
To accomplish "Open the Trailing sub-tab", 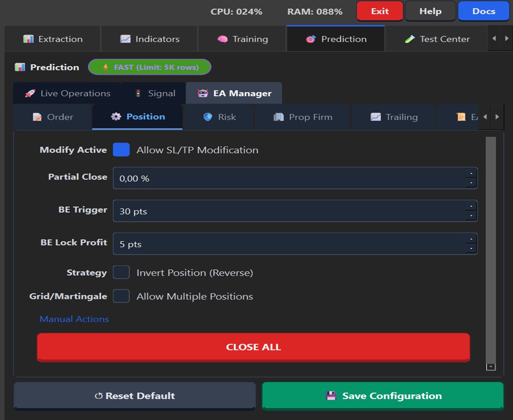I will coord(394,117).
